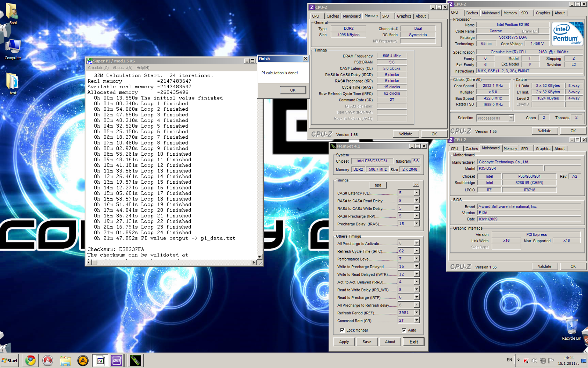Screen dimensions: 588x368
Task: Show hidden tray icons arrow
Action: [519, 360]
